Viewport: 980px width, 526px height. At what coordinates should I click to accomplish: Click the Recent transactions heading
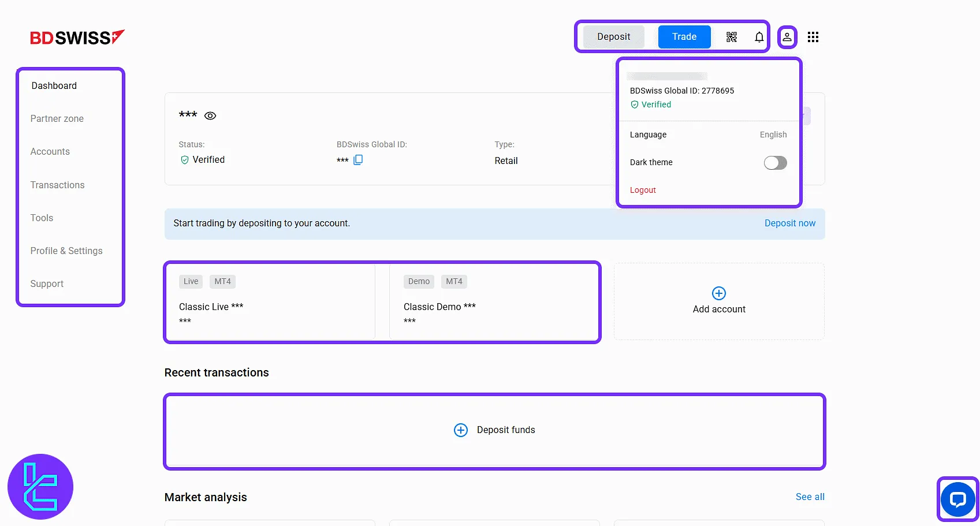[x=217, y=373]
